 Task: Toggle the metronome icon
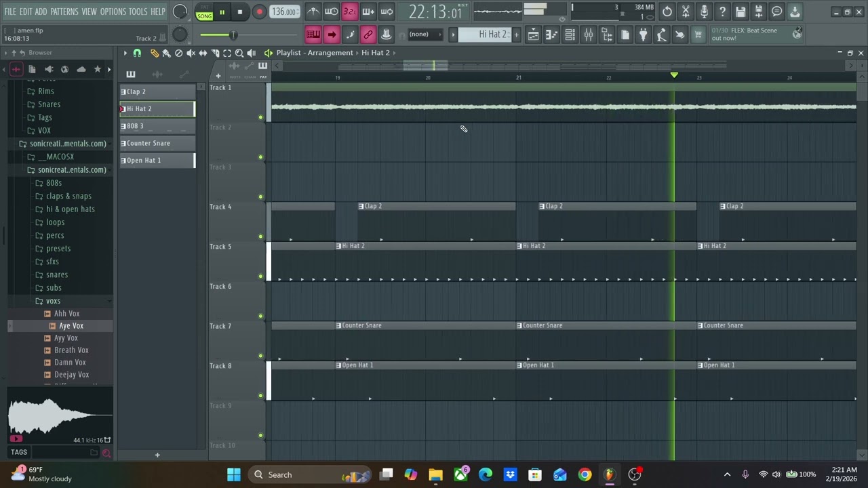(x=313, y=11)
